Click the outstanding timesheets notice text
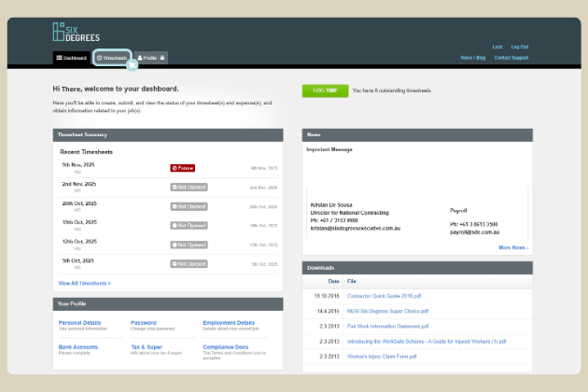The height and width of the screenshot is (392, 588). click(392, 91)
